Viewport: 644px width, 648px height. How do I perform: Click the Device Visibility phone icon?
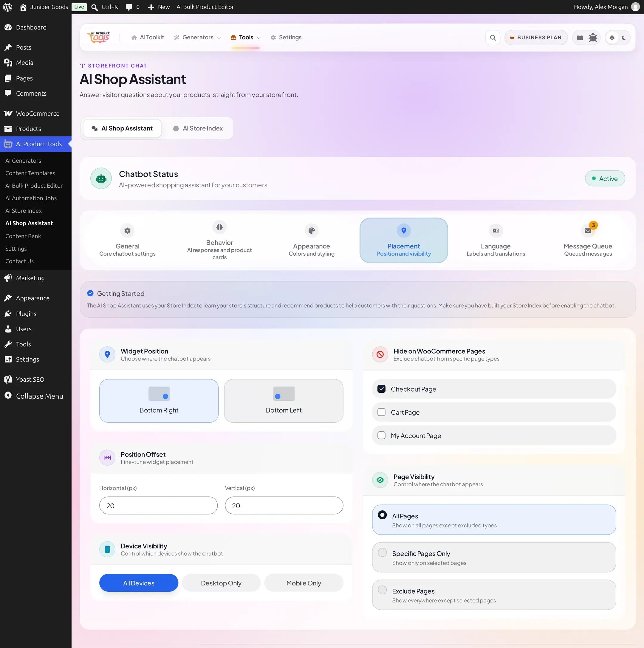pos(107,549)
